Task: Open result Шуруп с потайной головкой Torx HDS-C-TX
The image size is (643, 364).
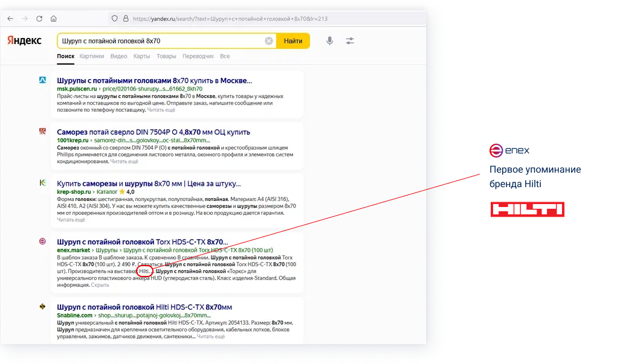Action: tap(142, 242)
